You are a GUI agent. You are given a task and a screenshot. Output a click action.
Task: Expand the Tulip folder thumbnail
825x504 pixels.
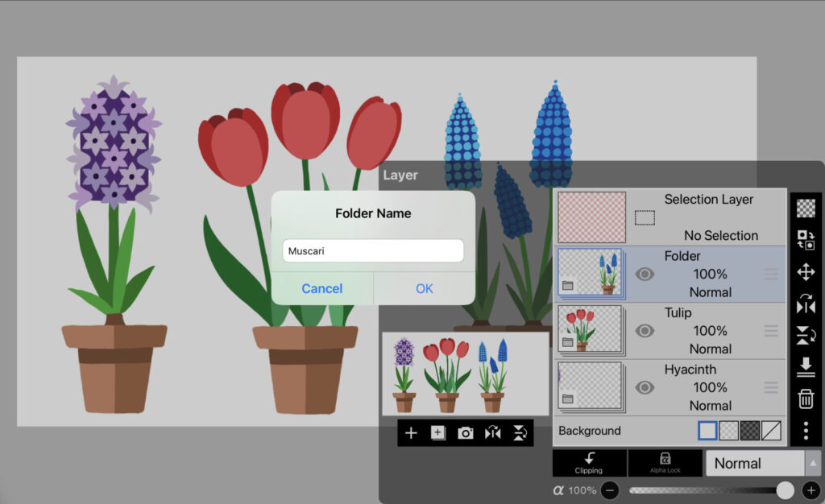pyautogui.click(x=591, y=330)
